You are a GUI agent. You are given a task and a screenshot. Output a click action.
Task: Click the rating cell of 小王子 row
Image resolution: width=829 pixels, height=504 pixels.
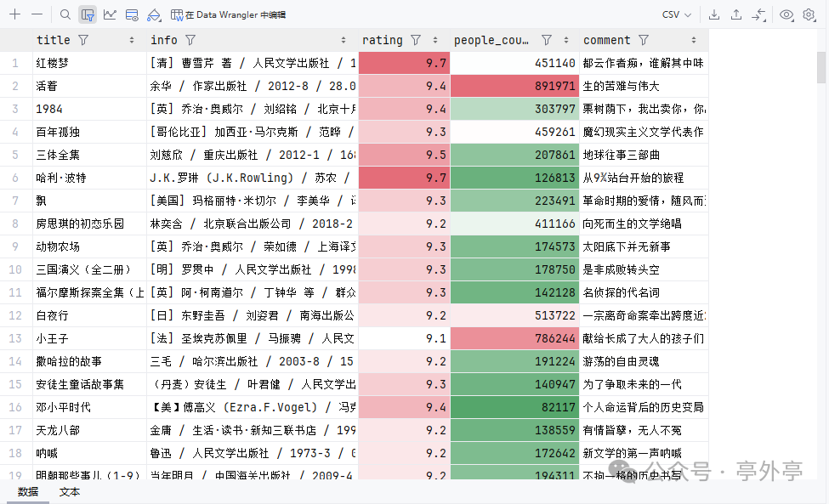(x=404, y=338)
